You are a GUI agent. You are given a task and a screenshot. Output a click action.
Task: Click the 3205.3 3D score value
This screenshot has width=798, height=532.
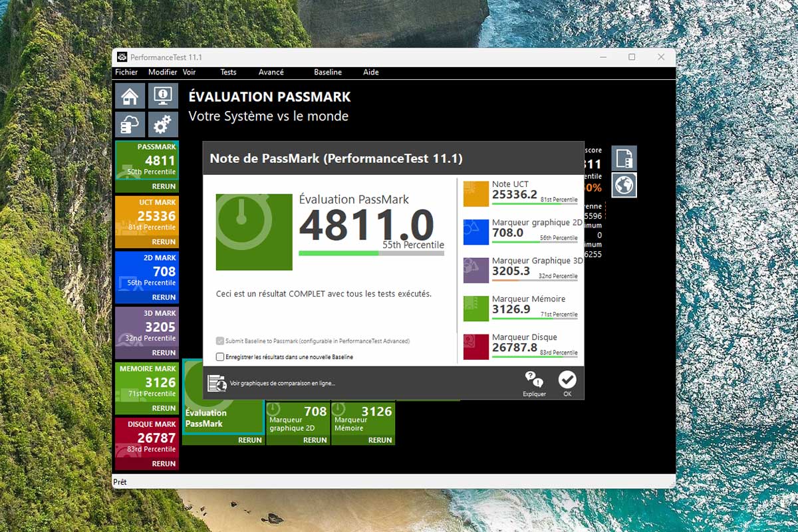(x=511, y=271)
